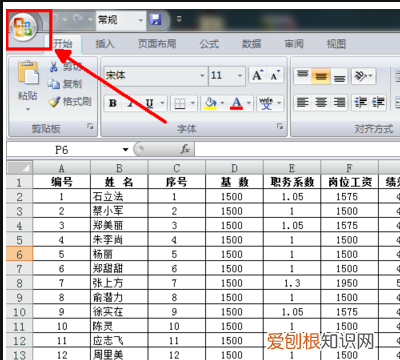Apply cell borders with the border icon
This screenshot has height=360, width=400.
click(180, 103)
